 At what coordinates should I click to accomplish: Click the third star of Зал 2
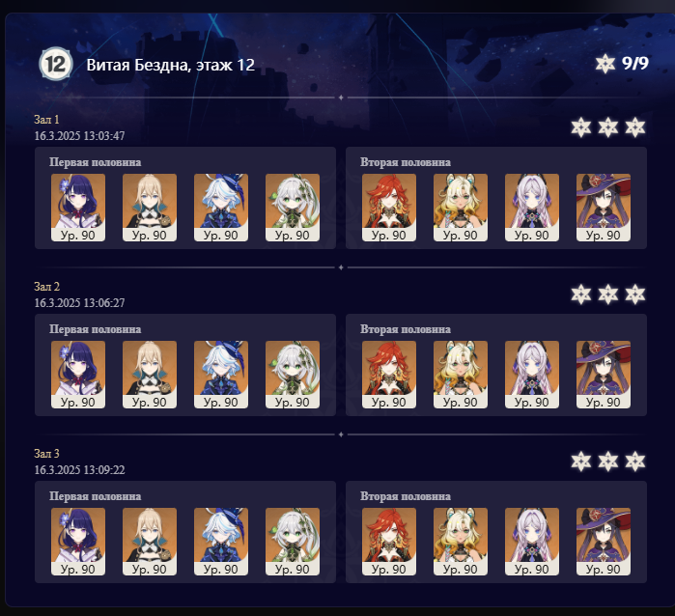635,294
